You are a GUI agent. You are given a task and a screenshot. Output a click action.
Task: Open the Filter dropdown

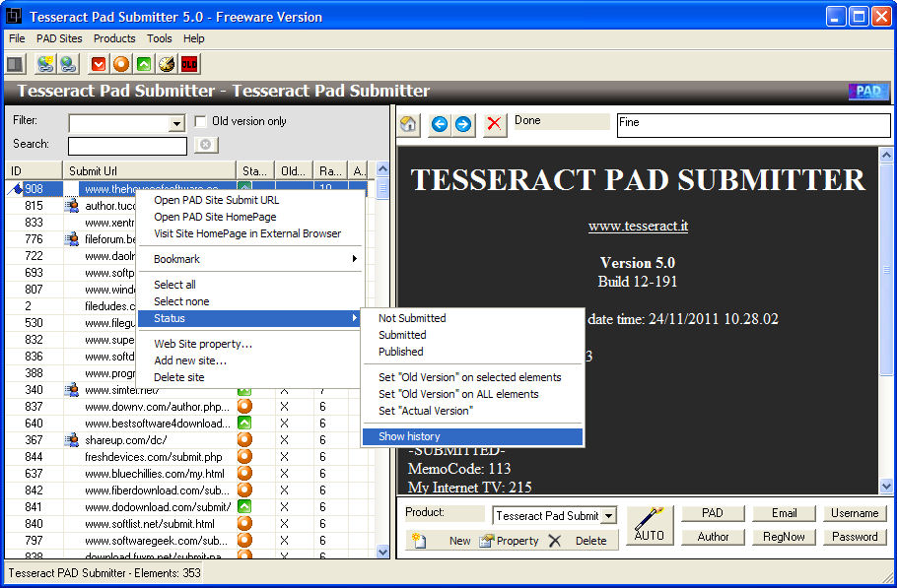pos(176,123)
